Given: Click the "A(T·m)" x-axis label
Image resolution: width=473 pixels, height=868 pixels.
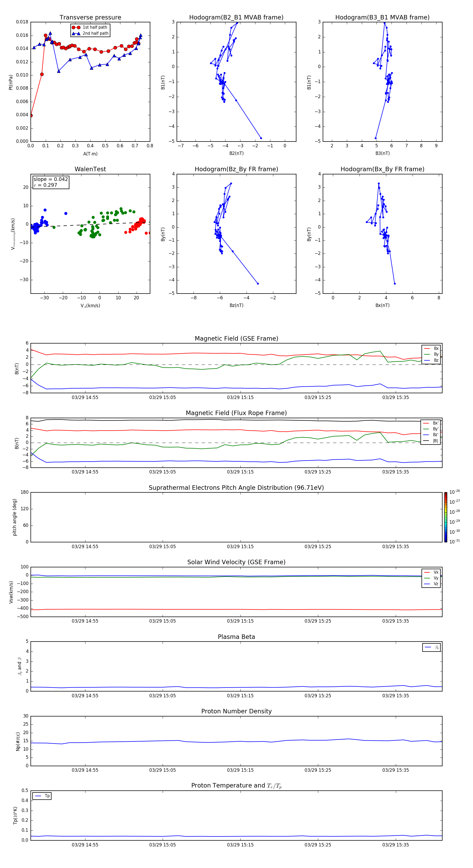Looking at the screenshot, I should [x=90, y=154].
